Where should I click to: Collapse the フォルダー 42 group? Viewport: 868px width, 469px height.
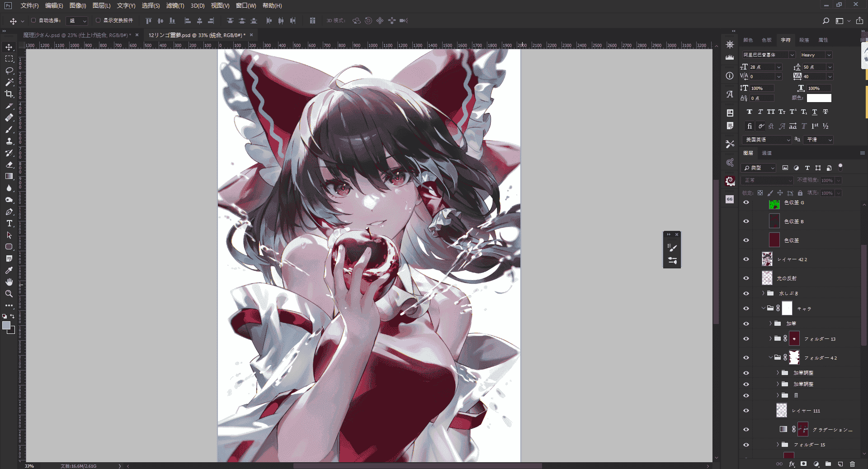pyautogui.click(x=770, y=357)
